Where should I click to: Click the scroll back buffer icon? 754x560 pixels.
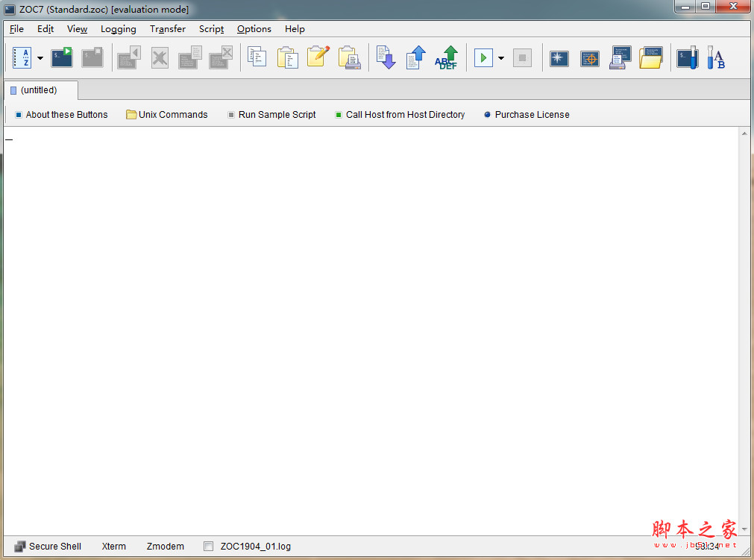tap(129, 57)
